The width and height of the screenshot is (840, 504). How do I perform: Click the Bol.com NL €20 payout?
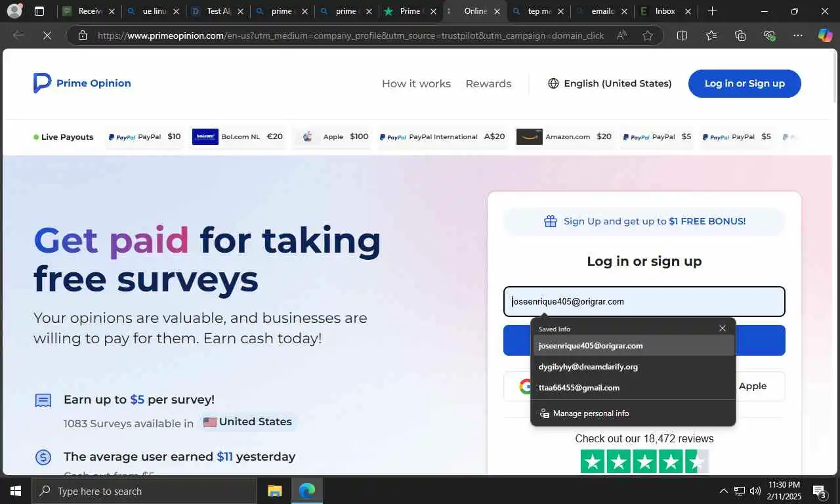238,136
